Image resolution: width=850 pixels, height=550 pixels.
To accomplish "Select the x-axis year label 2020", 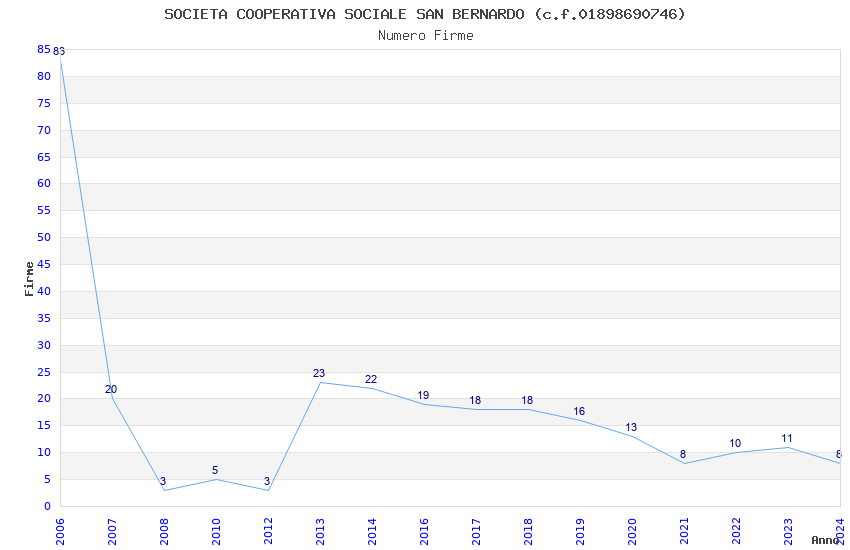I will pos(633,532).
